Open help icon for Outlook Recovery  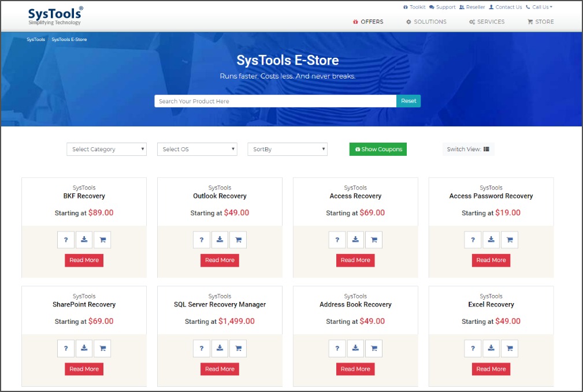coord(202,240)
